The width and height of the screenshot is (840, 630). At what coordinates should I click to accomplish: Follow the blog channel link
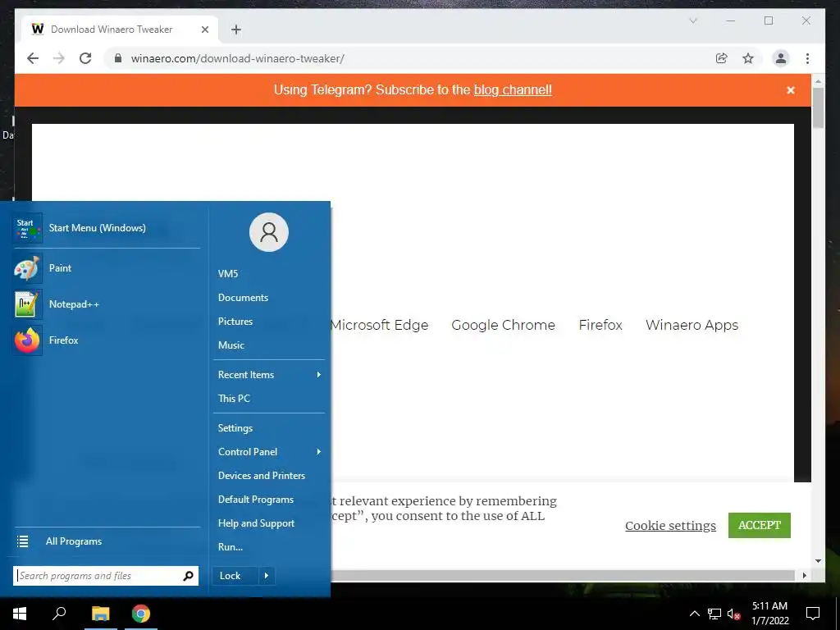513,89
